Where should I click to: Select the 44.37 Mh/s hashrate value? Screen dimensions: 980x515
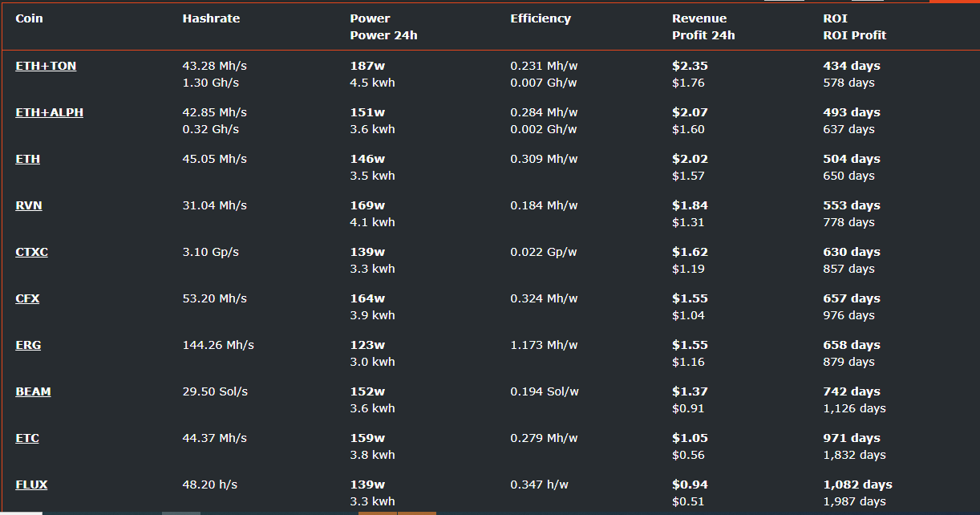(215, 438)
